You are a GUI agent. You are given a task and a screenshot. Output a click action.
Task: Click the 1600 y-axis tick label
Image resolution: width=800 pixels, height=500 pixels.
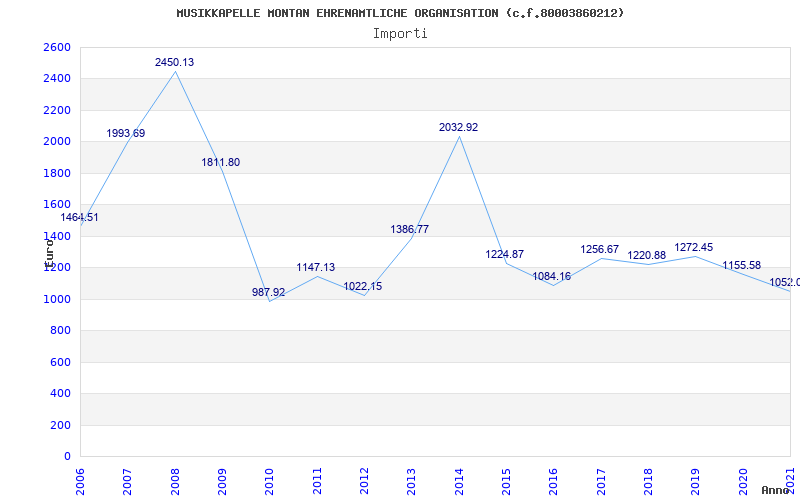pyautogui.click(x=57, y=204)
